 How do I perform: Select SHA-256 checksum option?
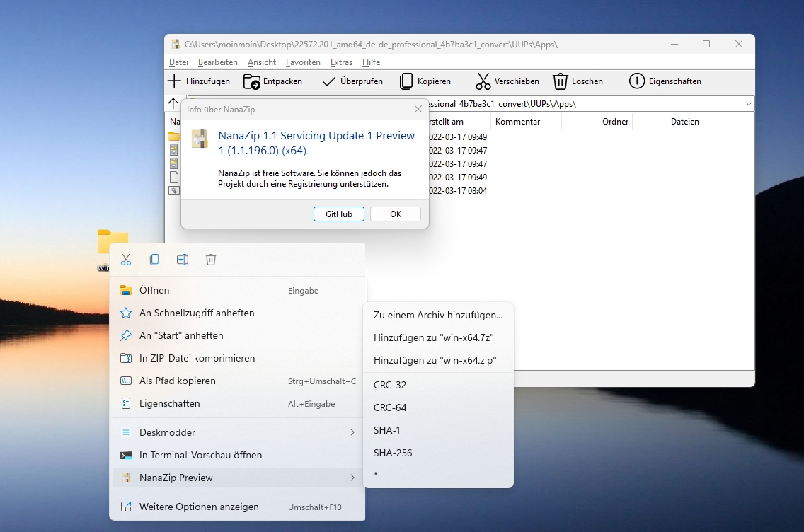(438, 453)
